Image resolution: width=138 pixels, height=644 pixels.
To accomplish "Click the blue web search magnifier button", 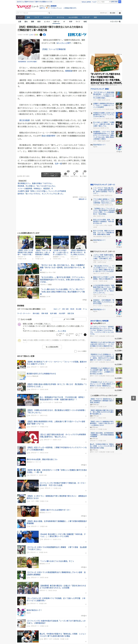I will click(120, 2).
